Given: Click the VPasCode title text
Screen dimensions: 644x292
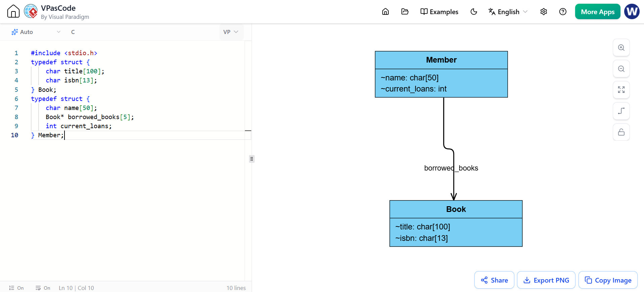Looking at the screenshot, I should 58,8.
